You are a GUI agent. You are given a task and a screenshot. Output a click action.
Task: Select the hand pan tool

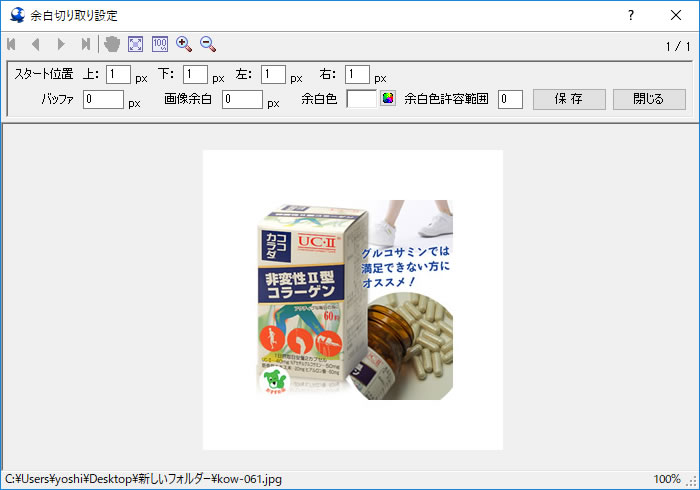112,44
